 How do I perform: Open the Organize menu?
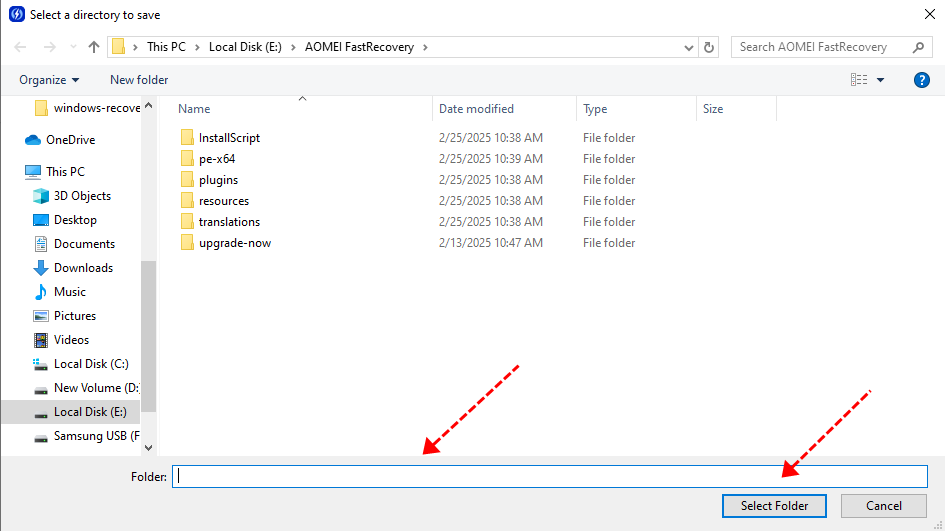pos(49,80)
